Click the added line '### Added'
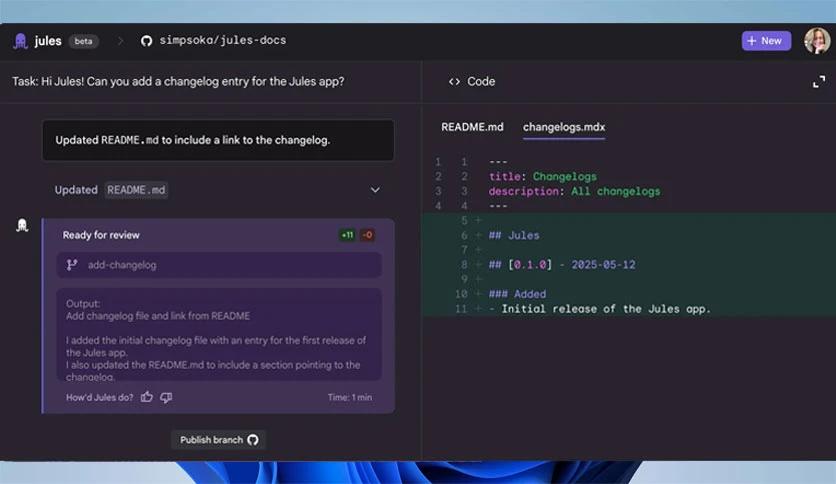 click(x=517, y=294)
